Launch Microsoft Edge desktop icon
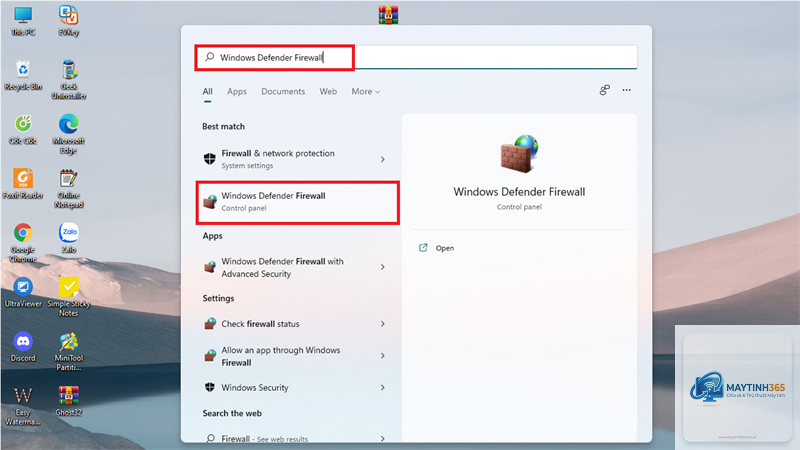 [x=68, y=134]
